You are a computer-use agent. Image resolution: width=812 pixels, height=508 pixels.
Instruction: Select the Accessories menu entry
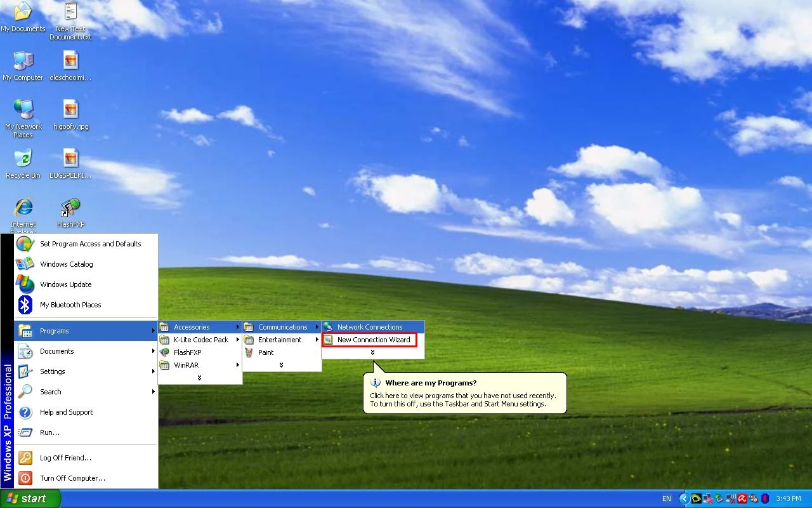pyautogui.click(x=200, y=327)
